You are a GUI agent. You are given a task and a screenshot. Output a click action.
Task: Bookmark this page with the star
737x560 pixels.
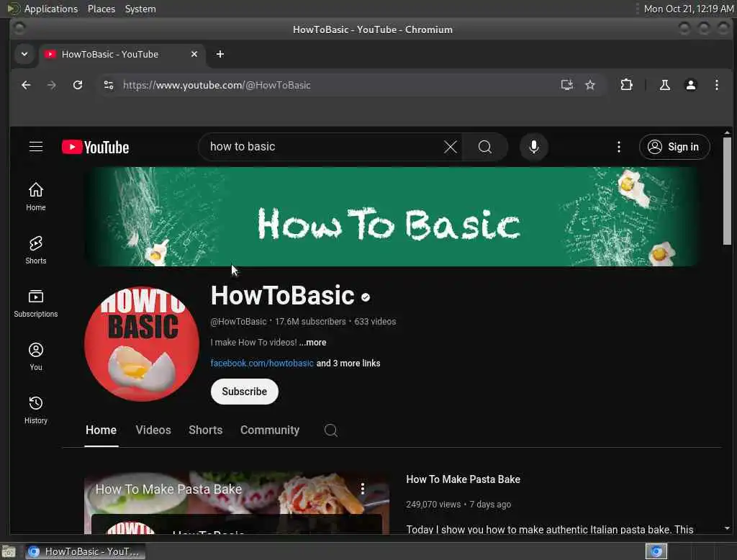590,85
